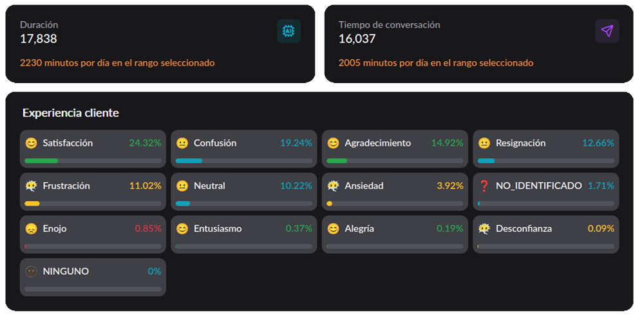Viewport: 644px width, 316px height.
Task: Select the Resignación 12.66% card
Action: coord(546,149)
